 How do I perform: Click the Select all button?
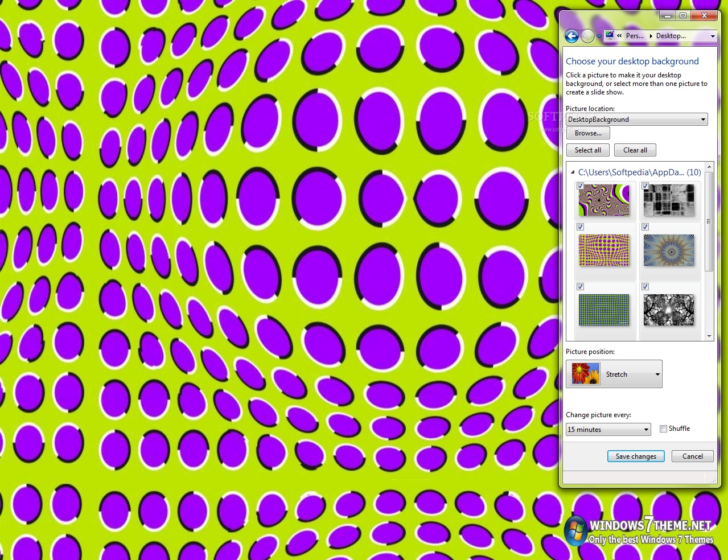[x=588, y=150]
